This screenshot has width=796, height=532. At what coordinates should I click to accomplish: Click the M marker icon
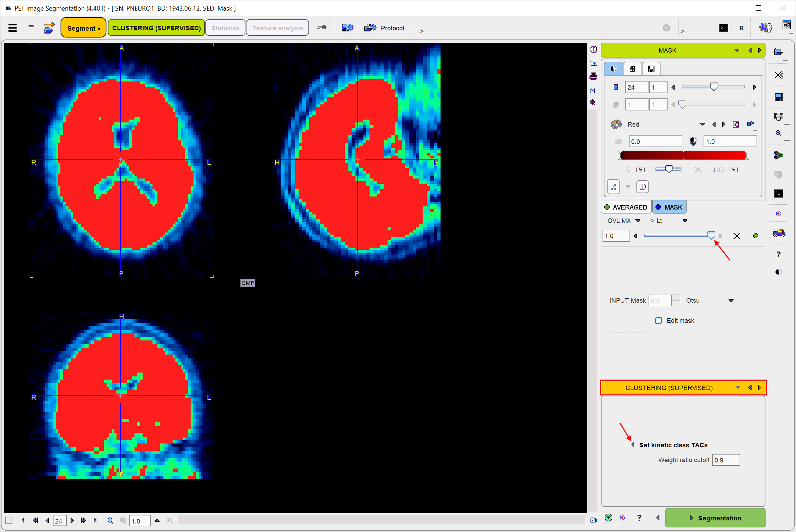point(593,90)
